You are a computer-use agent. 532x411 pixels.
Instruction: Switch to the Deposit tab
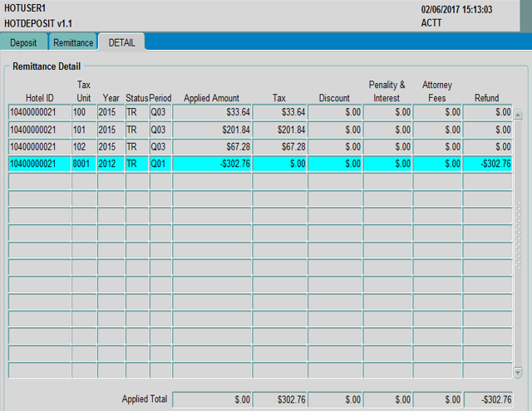[22, 42]
